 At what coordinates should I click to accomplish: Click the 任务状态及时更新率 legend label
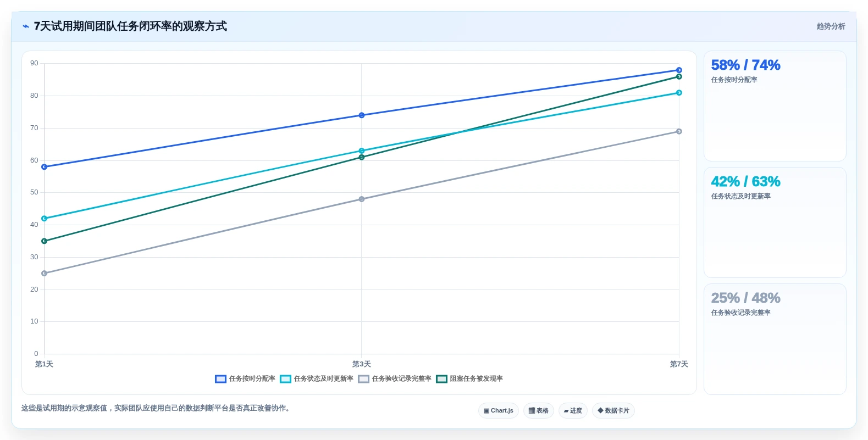pos(323,379)
